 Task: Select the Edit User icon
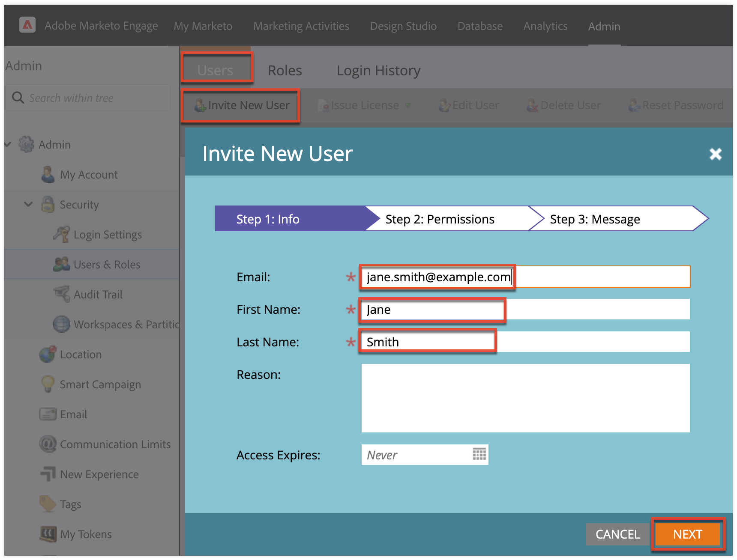(444, 105)
